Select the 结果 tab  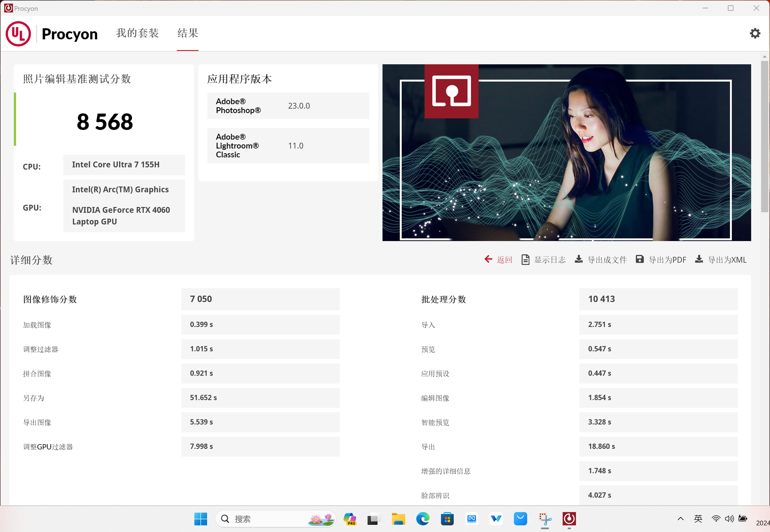[x=187, y=33]
